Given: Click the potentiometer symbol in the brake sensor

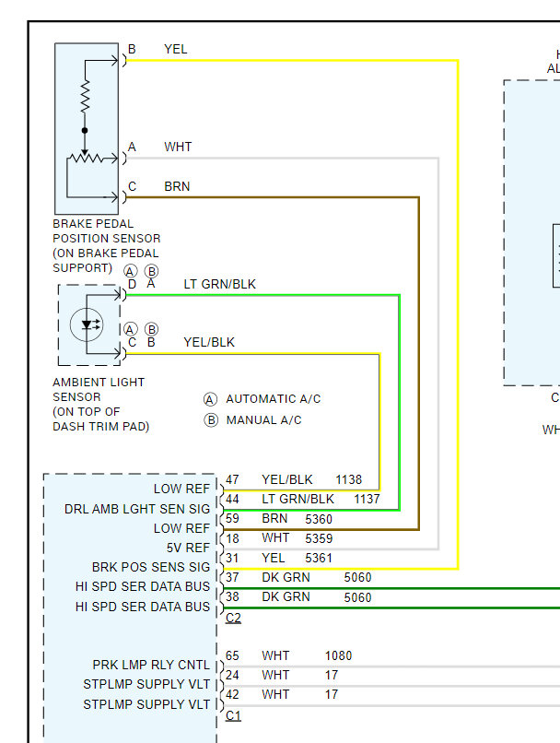Looking at the screenshot, I should click(86, 158).
